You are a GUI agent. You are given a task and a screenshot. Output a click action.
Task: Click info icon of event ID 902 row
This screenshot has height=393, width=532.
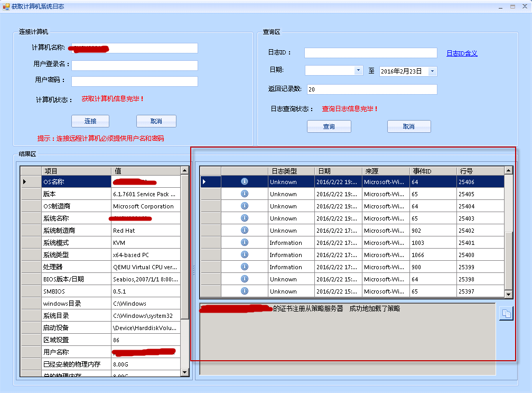coord(244,230)
